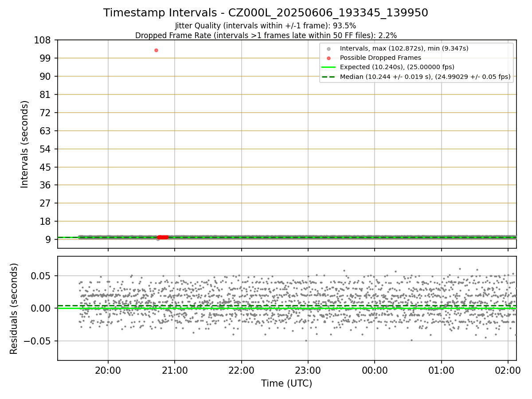Click the x-axis tick label 01:00
Viewport: 532px width, 399px height.
click(442, 371)
